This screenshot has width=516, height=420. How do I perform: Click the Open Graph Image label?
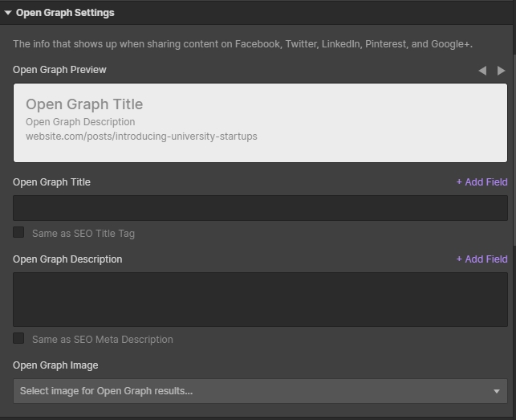tap(55, 365)
